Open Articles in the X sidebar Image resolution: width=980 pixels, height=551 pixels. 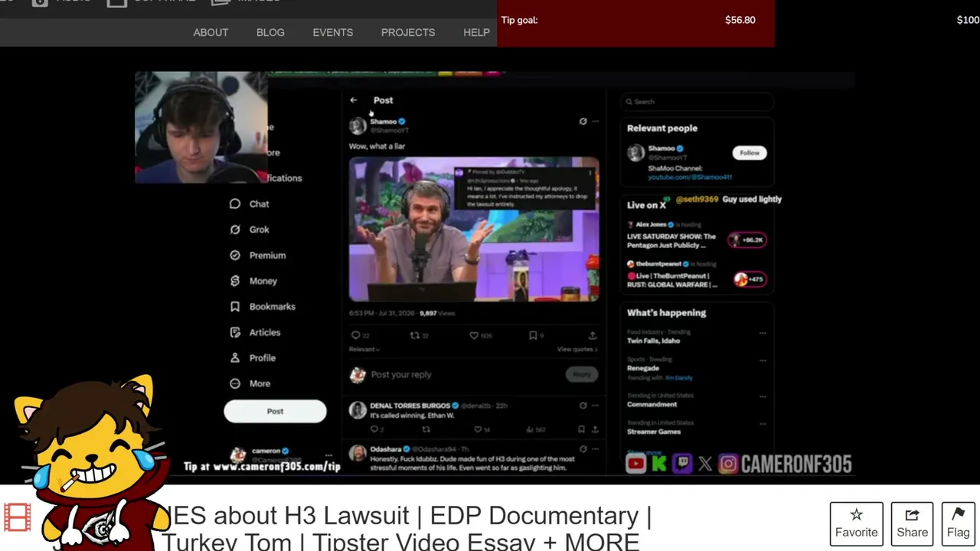(x=255, y=332)
